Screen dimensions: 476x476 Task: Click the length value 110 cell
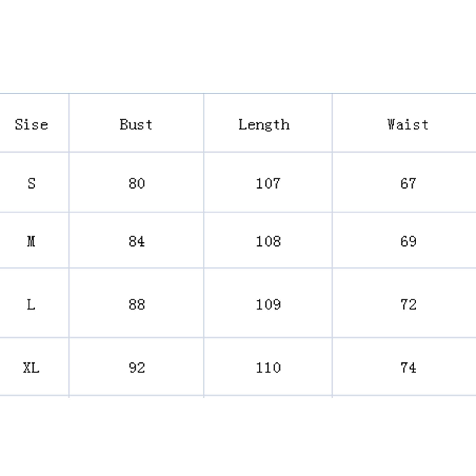coord(268,368)
